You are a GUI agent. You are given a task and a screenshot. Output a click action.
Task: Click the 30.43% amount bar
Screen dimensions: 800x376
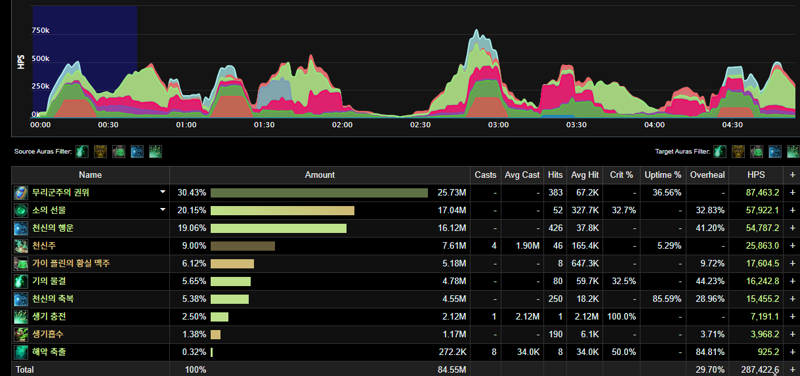(x=319, y=193)
